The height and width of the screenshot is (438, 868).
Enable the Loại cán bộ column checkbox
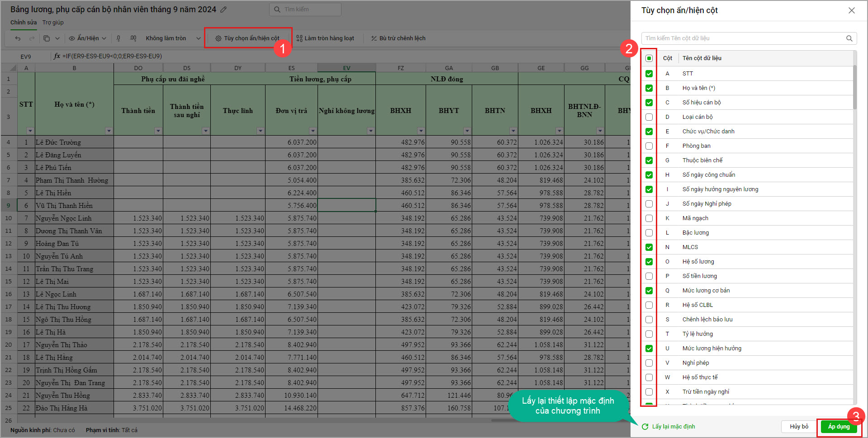coord(649,117)
